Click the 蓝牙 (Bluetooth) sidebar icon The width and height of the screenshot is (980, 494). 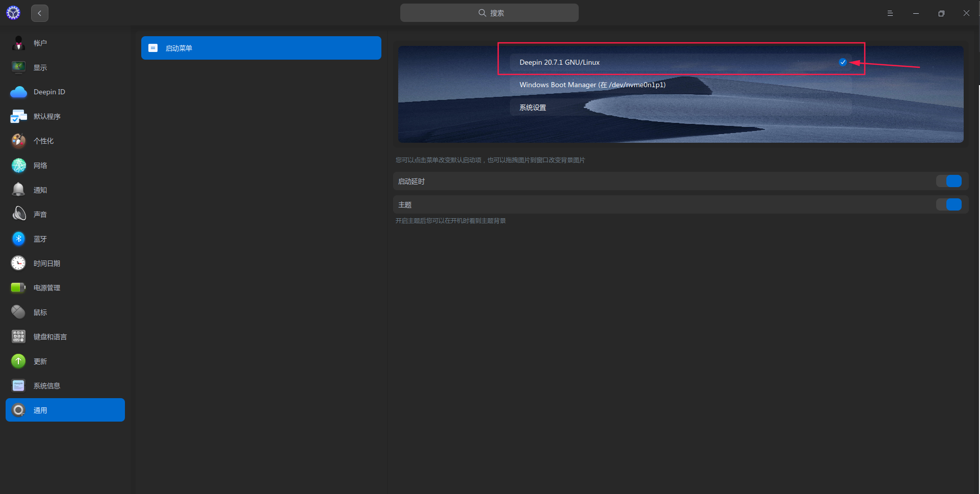(x=18, y=239)
